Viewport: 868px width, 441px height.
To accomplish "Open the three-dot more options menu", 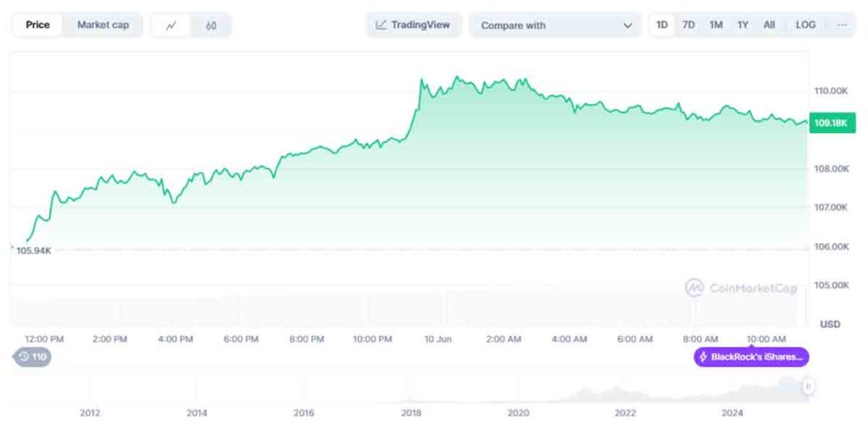I will pyautogui.click(x=842, y=25).
